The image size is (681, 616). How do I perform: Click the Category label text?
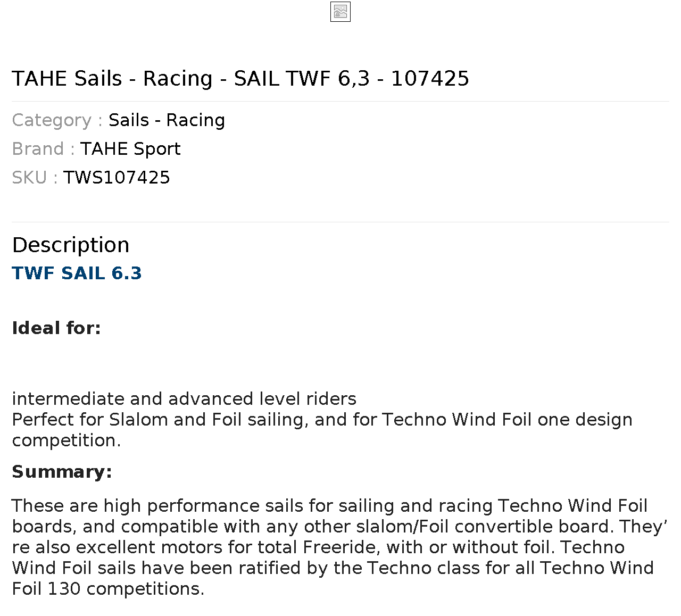(x=57, y=120)
